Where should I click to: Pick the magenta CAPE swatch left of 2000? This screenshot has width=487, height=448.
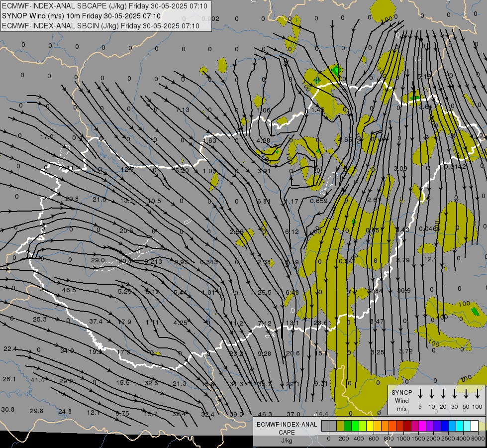pyautogui.click(x=422, y=426)
